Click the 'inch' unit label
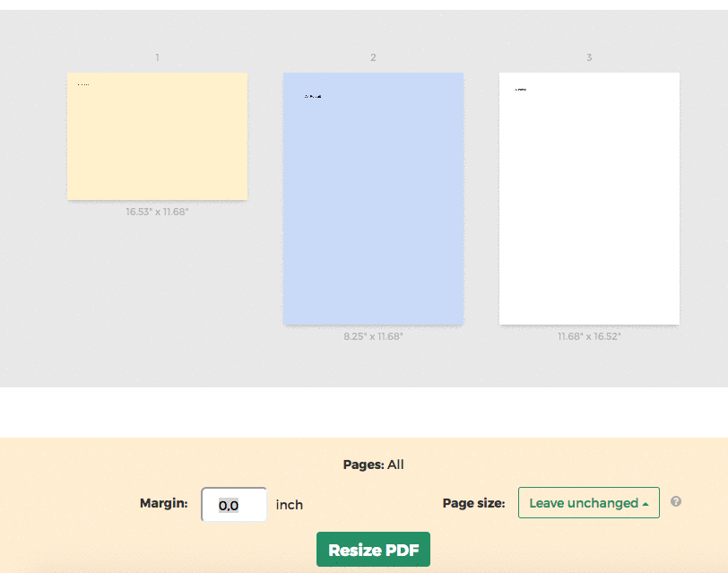 [x=289, y=505]
